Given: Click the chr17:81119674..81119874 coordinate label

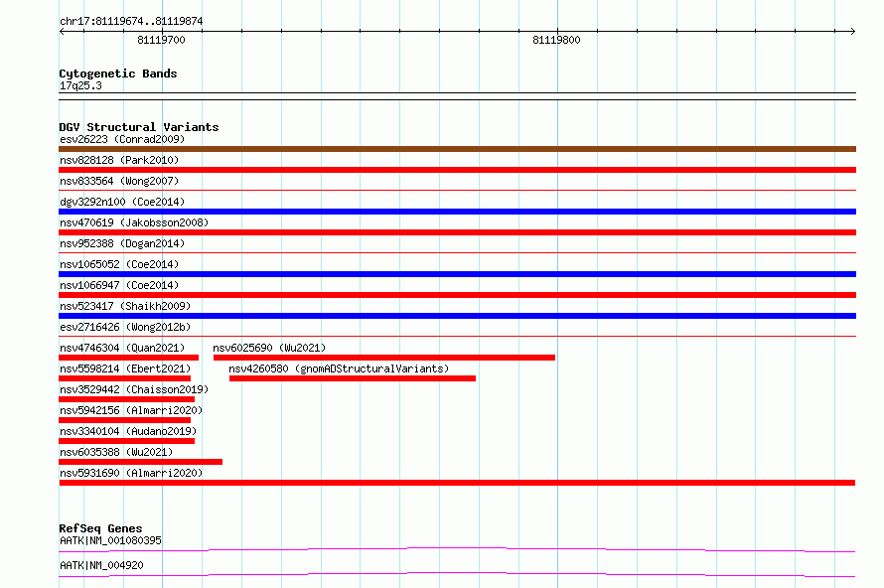Looking at the screenshot, I should click(131, 21).
